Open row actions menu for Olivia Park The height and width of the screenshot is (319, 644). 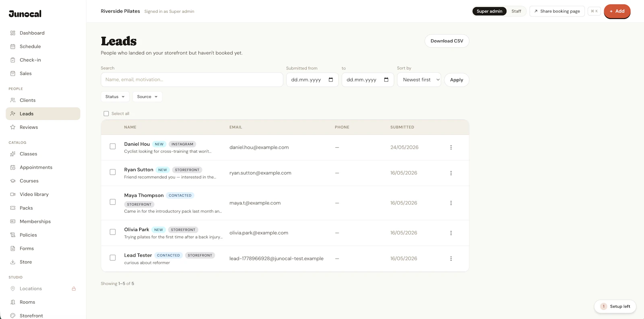[x=451, y=233]
